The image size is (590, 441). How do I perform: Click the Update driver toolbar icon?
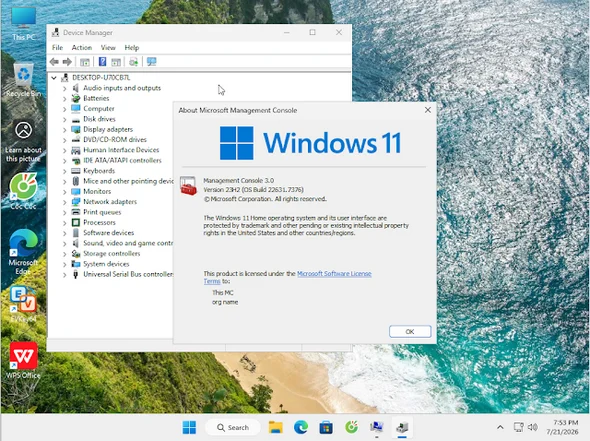tap(134, 62)
